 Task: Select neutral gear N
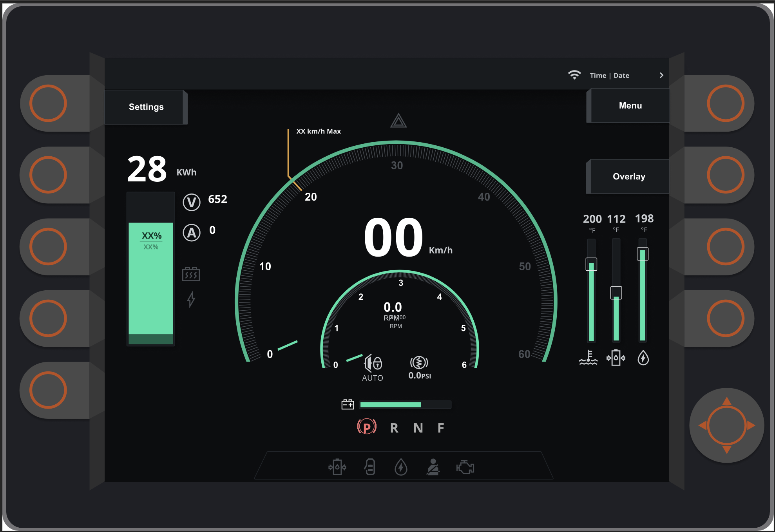[x=418, y=428]
